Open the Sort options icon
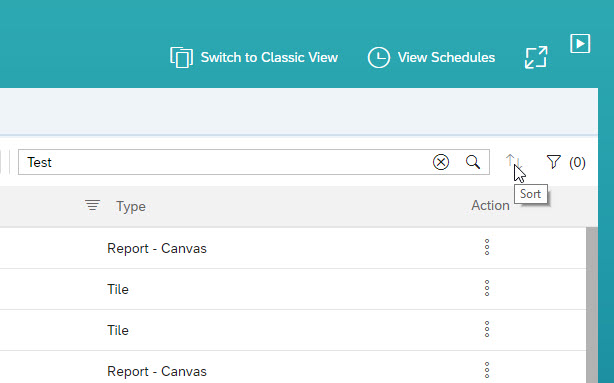The width and height of the screenshot is (614, 383). coord(513,162)
